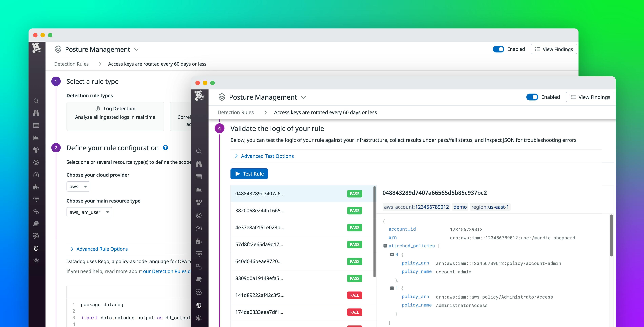Open the APM speedometer icon

click(x=199, y=228)
